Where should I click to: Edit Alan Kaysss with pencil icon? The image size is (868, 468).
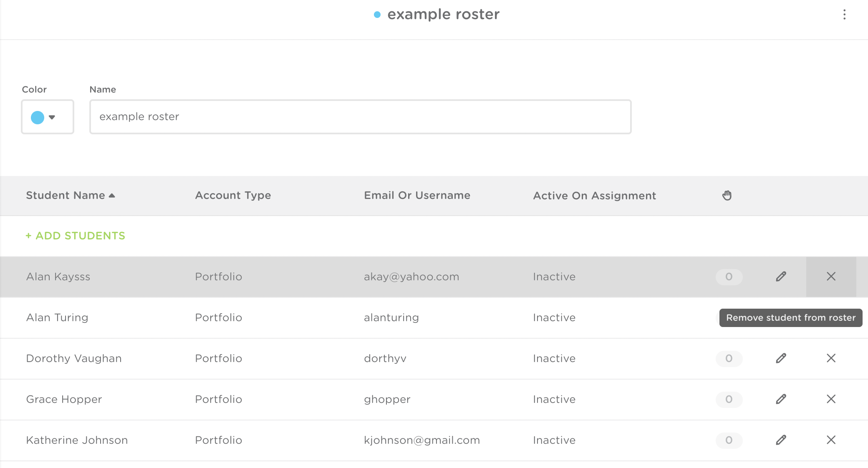pyautogui.click(x=781, y=277)
